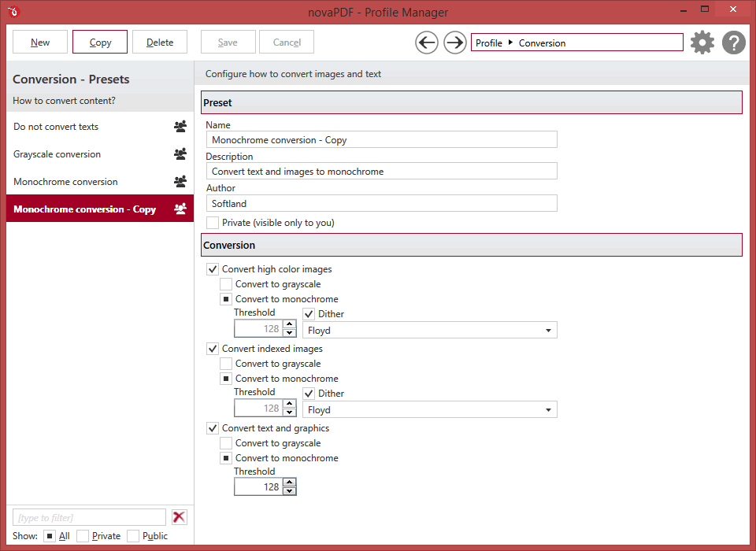
Task: Toggle Dither checkbox for high color images
Action: (x=309, y=314)
